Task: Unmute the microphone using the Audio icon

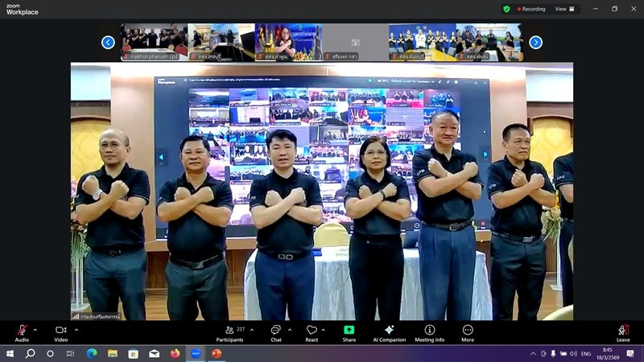Action: [22, 331]
